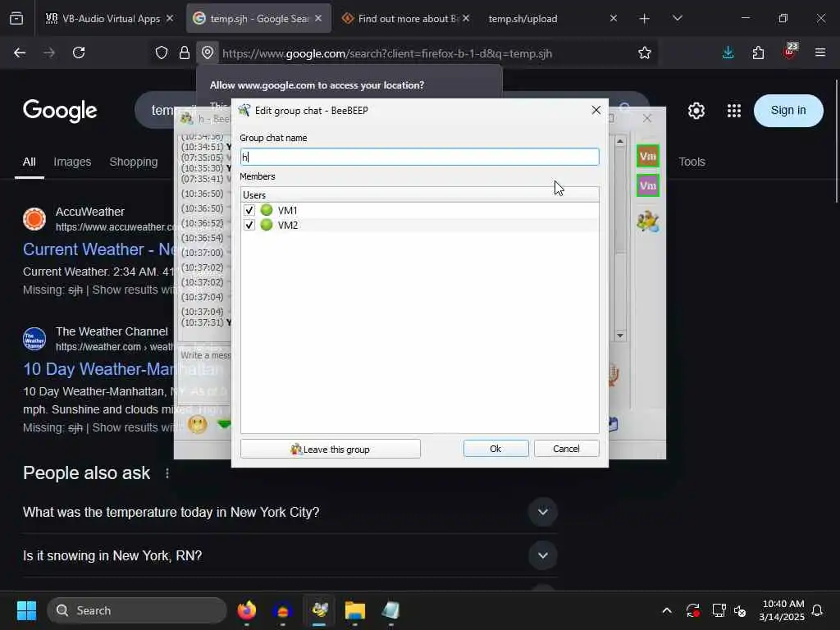This screenshot has height=630, width=840.
Task: Open the Windows Start menu
Action: pyautogui.click(x=26, y=610)
